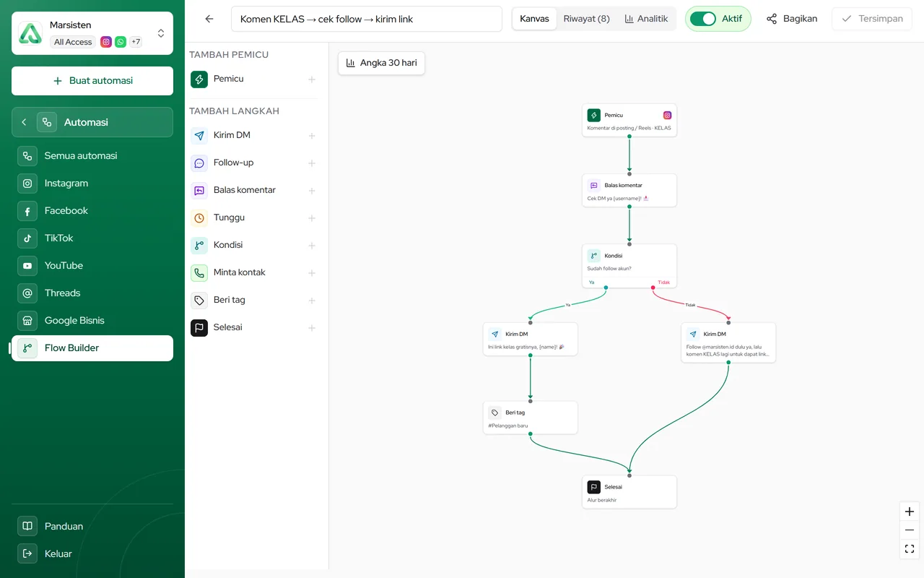Zoom out the canvas with minus button
The width and height of the screenshot is (924, 578).
(910, 530)
